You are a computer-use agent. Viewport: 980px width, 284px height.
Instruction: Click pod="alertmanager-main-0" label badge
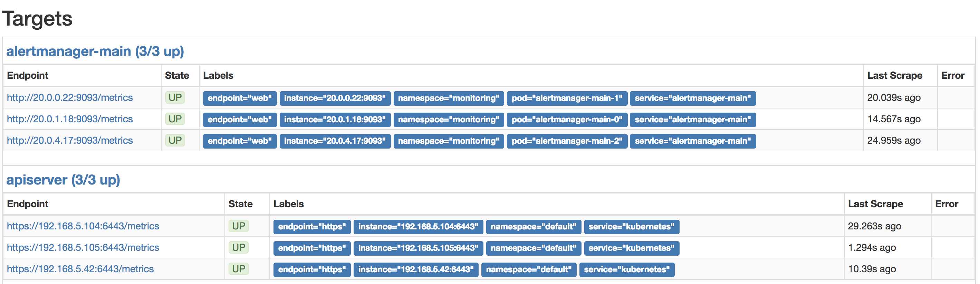coord(567,120)
